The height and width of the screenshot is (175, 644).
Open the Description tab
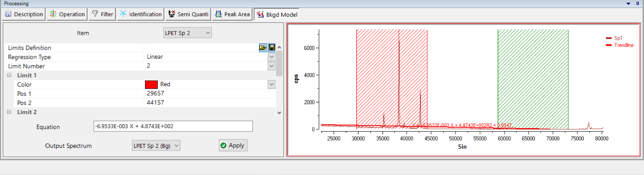[24, 14]
